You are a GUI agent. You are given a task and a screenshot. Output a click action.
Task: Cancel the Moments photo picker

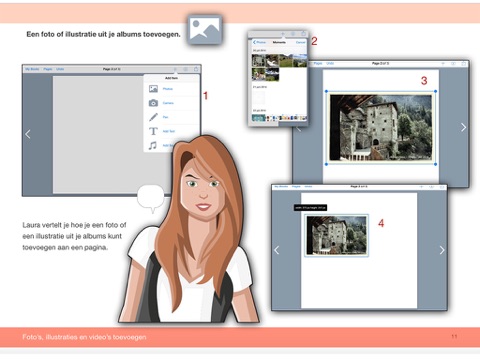[301, 42]
